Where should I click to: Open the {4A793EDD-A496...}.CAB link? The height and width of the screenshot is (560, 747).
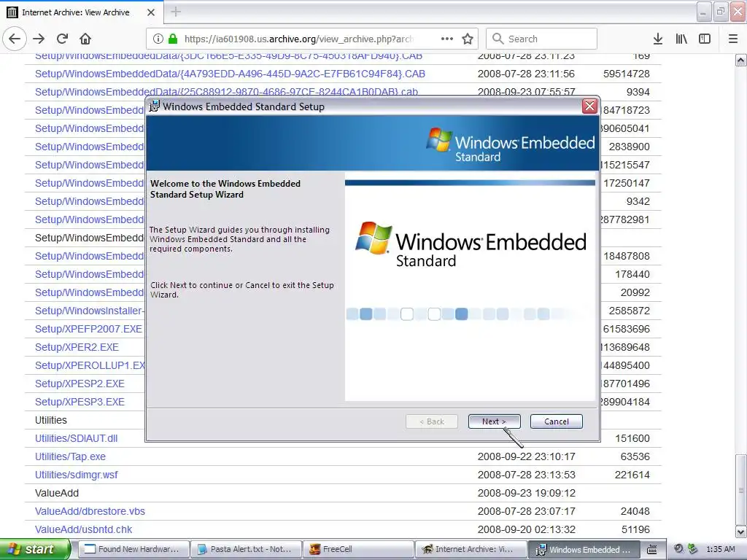tap(230, 74)
